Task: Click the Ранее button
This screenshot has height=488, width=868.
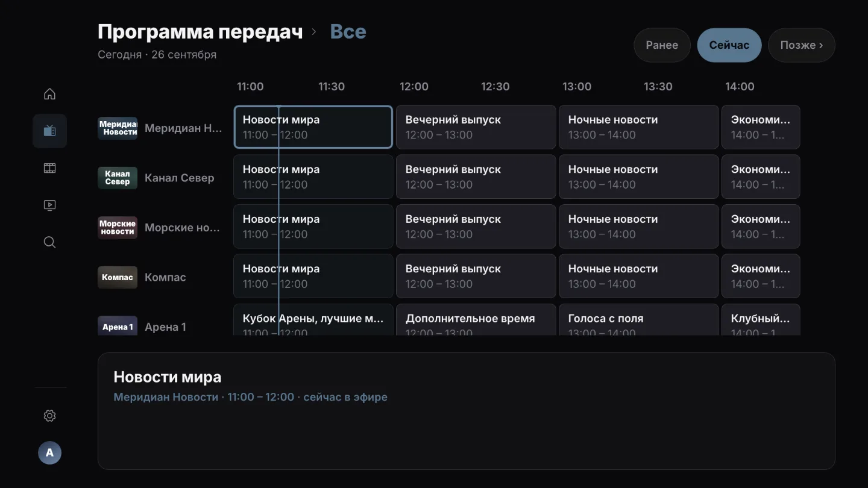Action: [662, 45]
